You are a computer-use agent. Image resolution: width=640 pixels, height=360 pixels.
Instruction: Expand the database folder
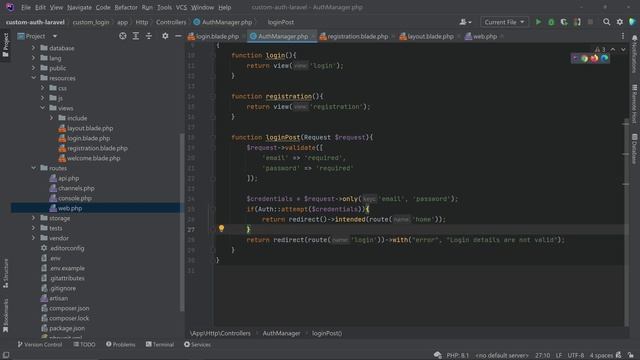click(33, 48)
